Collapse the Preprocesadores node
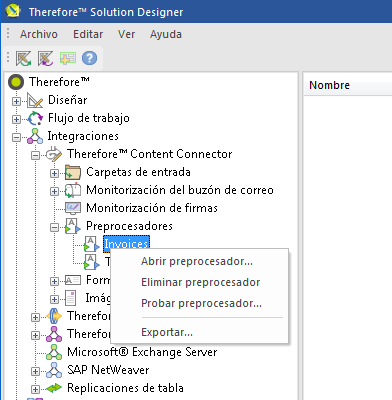 tap(54, 227)
